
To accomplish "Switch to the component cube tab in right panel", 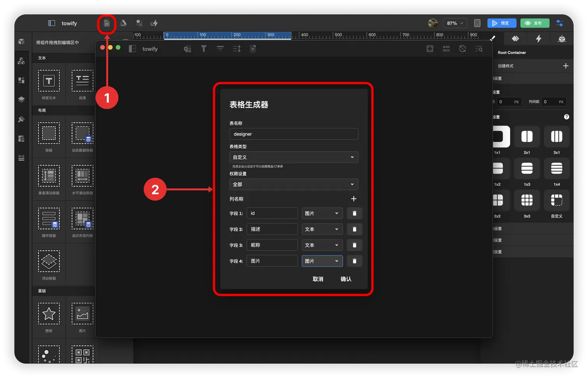I will (x=562, y=39).
